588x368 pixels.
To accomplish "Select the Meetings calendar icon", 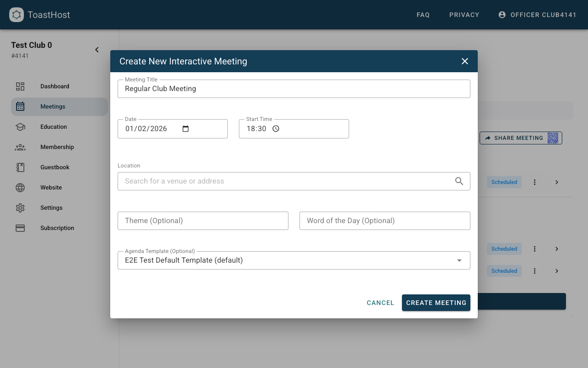I will 20,106.
